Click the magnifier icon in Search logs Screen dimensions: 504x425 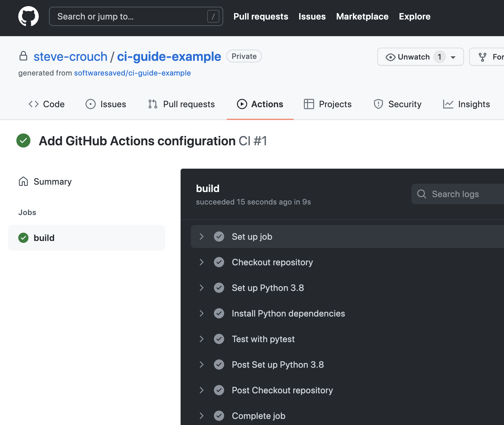point(422,194)
